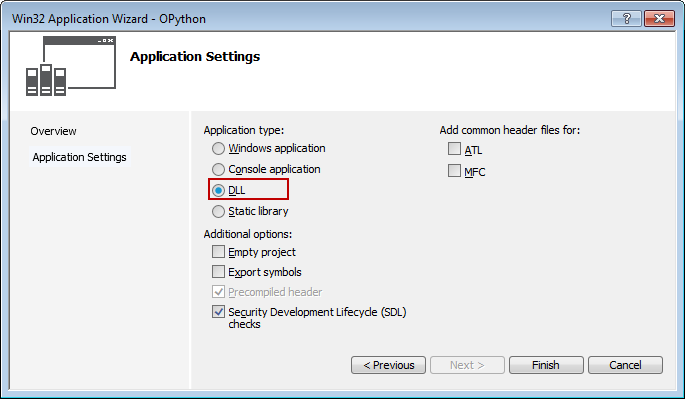
Task: Uncheck Security Development Lifecycle checks
Action: [x=218, y=312]
